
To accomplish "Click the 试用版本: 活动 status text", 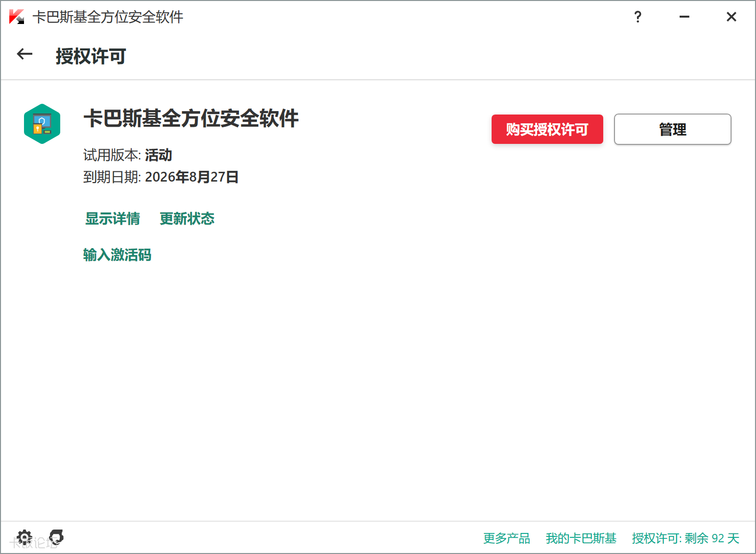I will tap(127, 155).
